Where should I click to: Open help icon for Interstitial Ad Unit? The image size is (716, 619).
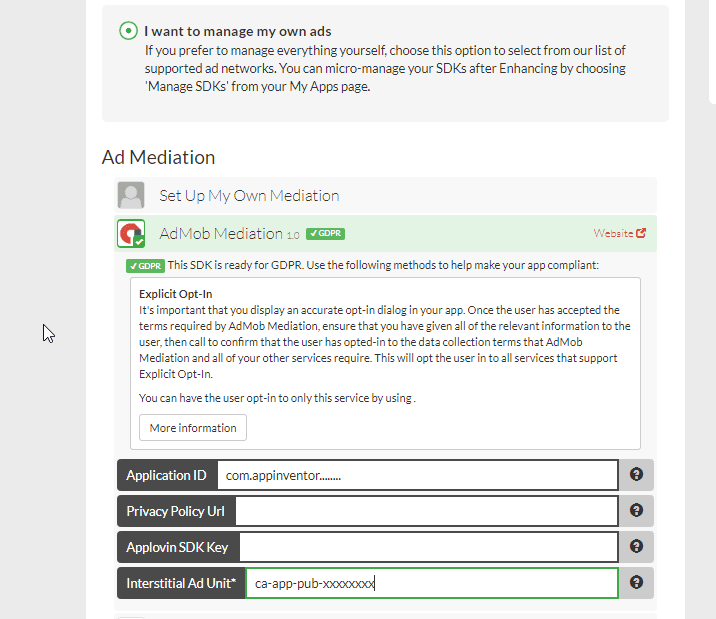click(637, 582)
